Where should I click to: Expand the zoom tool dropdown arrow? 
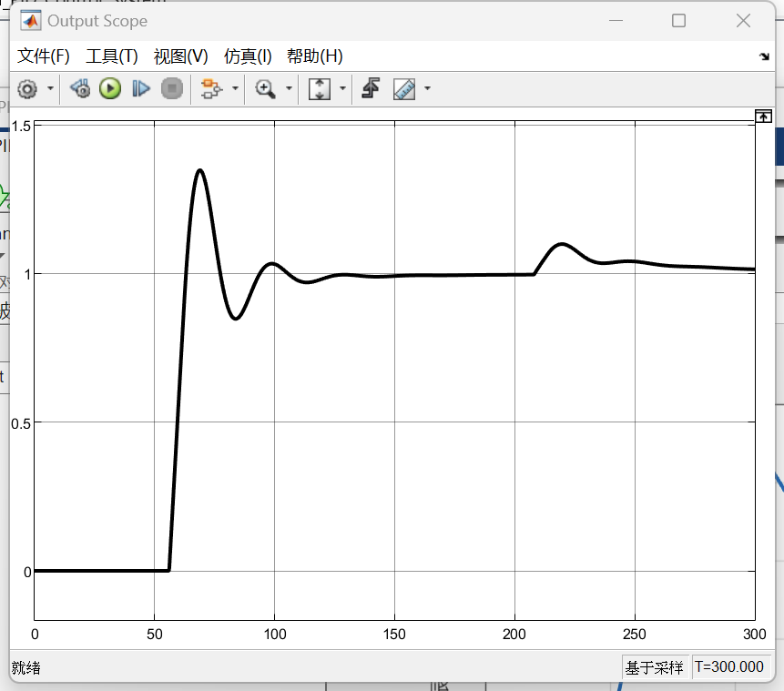click(x=290, y=88)
